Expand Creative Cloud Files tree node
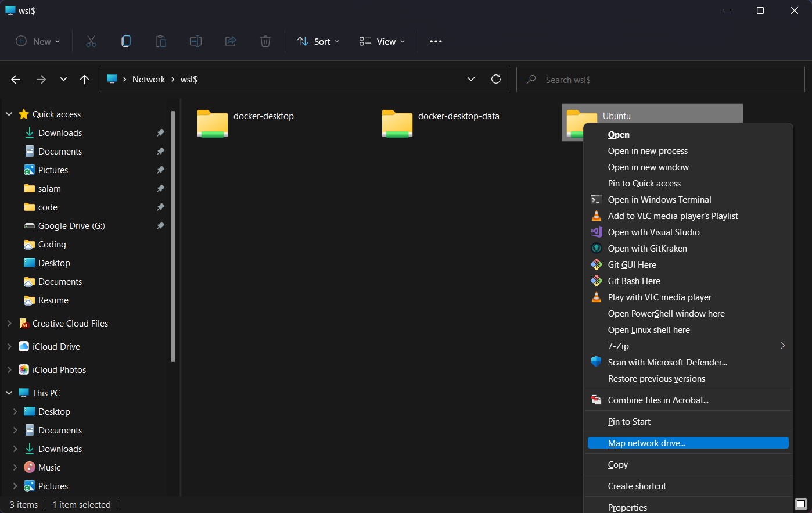This screenshot has width=812, height=513. click(x=9, y=324)
